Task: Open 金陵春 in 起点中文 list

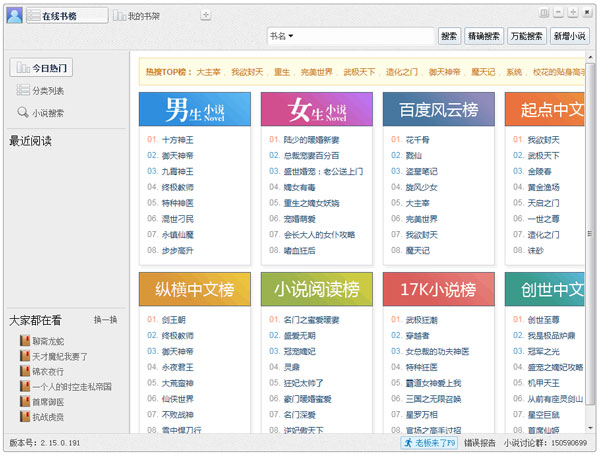Action: pyautogui.click(x=540, y=171)
